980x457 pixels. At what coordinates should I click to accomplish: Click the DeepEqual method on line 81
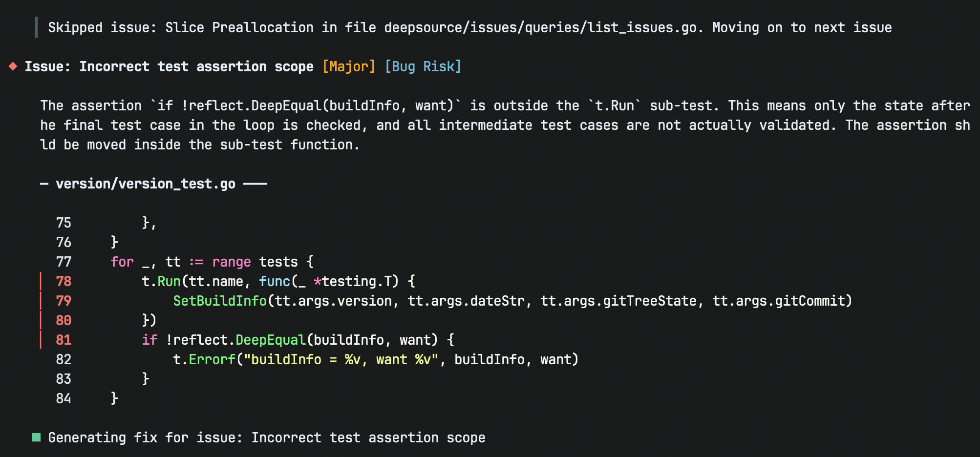click(271, 340)
